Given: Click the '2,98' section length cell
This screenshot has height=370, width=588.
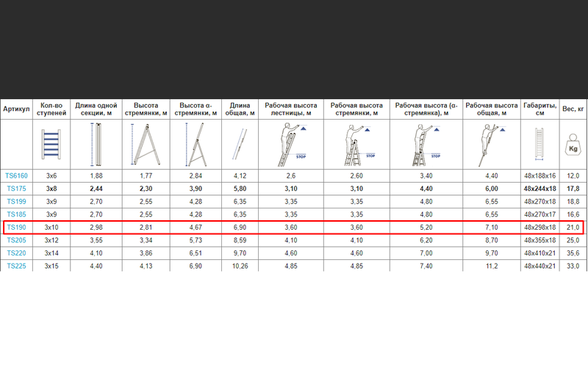Looking at the screenshot, I should pyautogui.click(x=96, y=228).
